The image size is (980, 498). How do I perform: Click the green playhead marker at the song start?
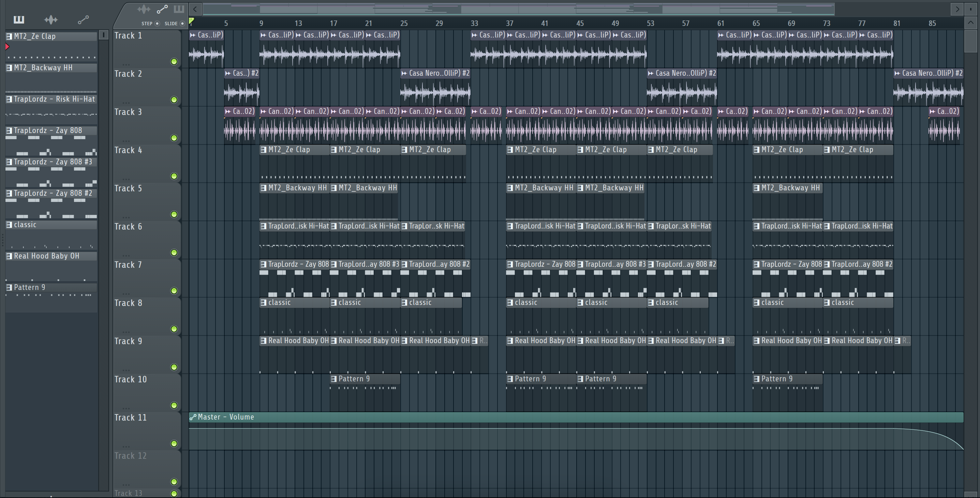(x=192, y=21)
